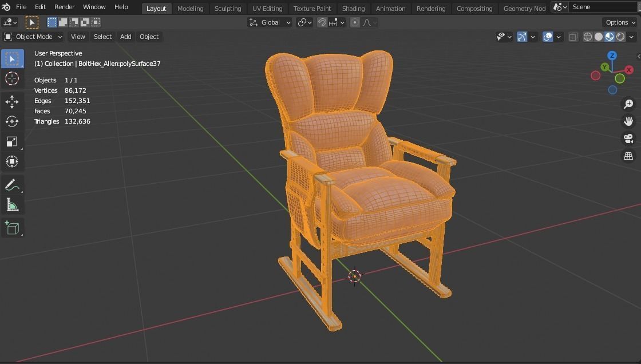Open Global transform orientation dropdown
This screenshot has width=641, height=364.
tap(270, 22)
